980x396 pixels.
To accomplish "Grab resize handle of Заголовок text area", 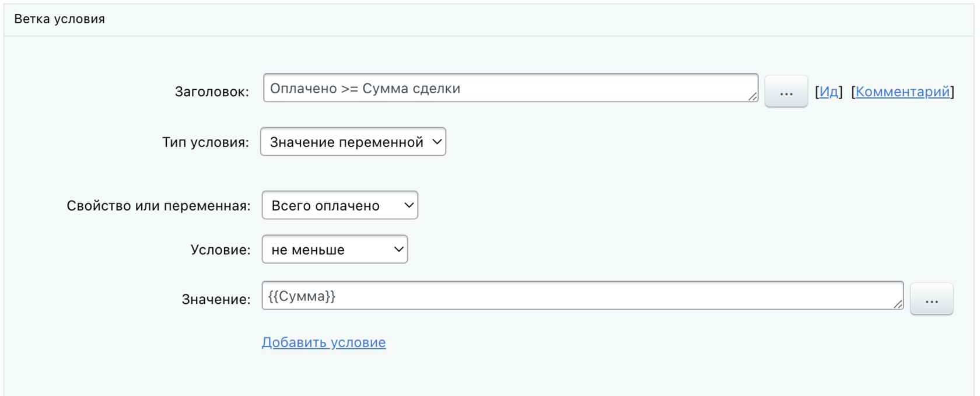I will point(752,96).
